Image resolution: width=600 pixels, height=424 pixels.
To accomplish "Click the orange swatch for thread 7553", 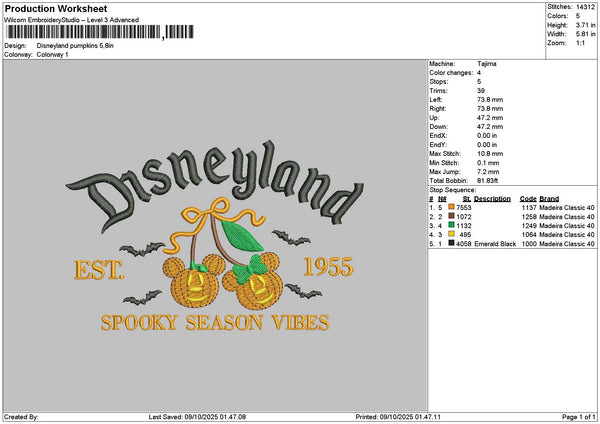I will pos(452,207).
